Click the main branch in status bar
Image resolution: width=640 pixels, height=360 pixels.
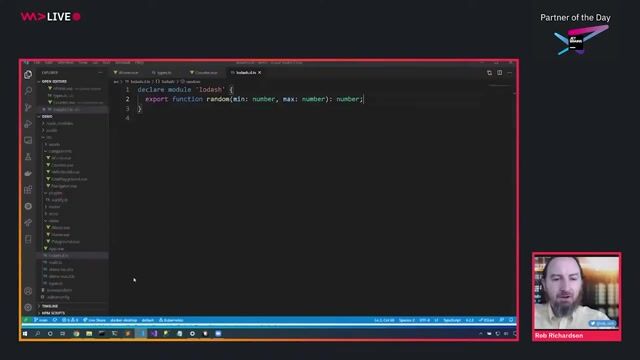[x=41, y=320]
